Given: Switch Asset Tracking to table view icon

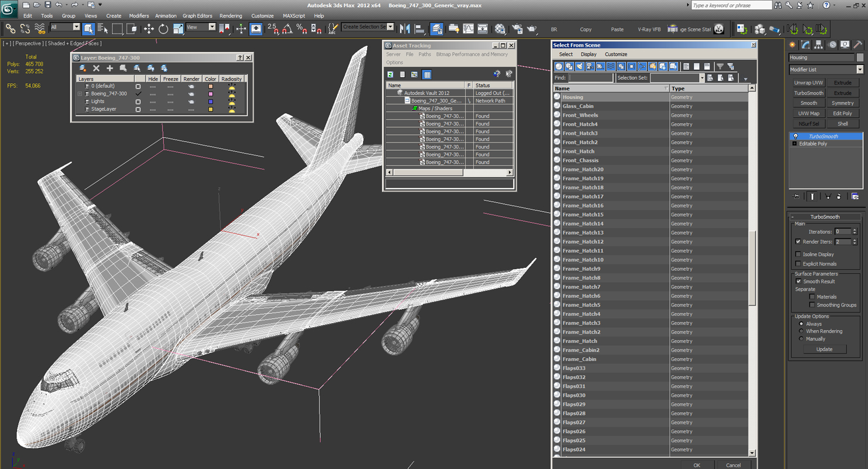Looking at the screenshot, I should click(427, 74).
